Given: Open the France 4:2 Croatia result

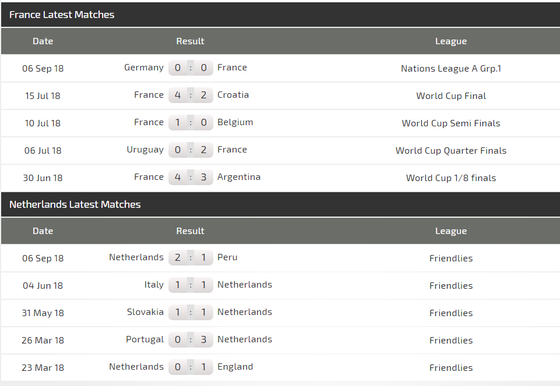Looking at the screenshot, I should click(190, 95).
